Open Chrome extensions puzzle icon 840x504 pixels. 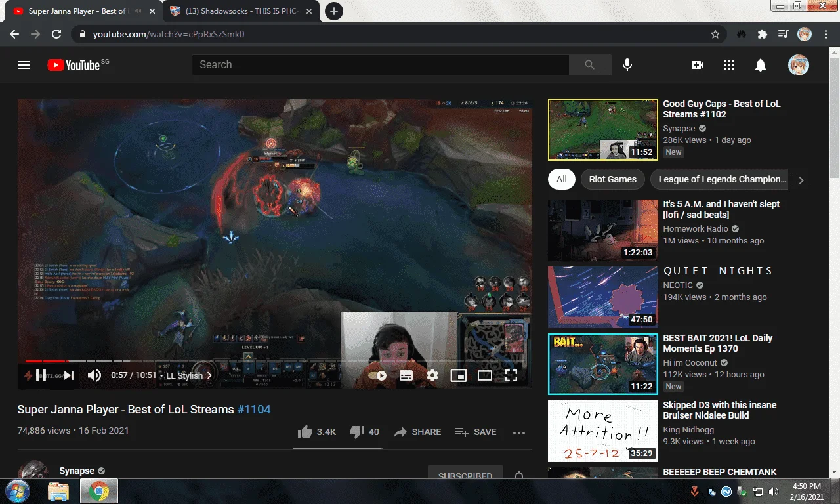point(762,34)
